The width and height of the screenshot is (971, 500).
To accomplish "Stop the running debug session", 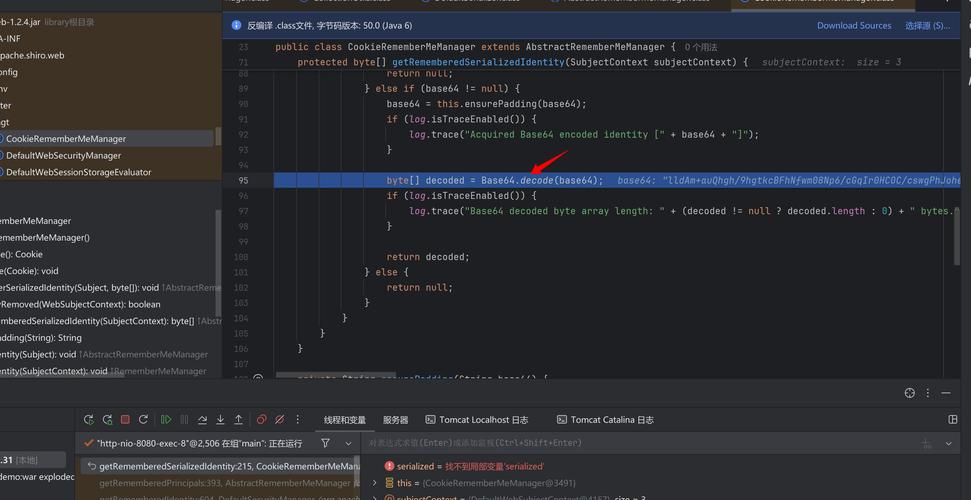I will pyautogui.click(x=125, y=420).
